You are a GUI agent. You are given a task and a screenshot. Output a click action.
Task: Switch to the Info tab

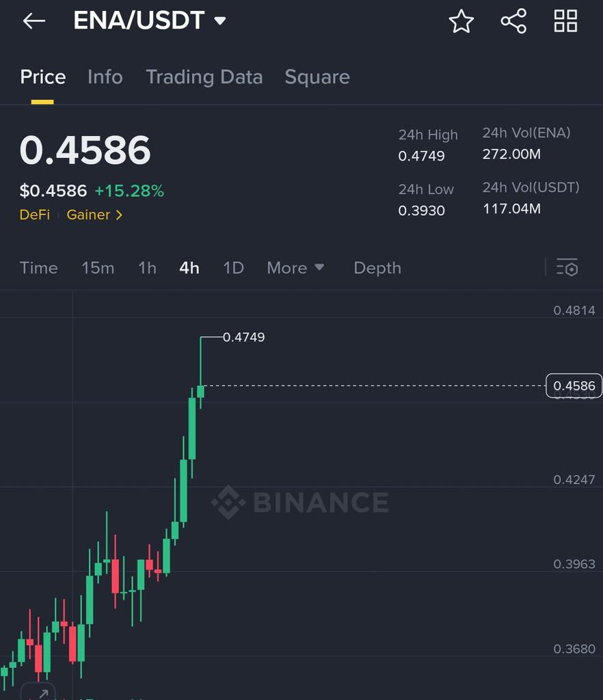tap(105, 77)
